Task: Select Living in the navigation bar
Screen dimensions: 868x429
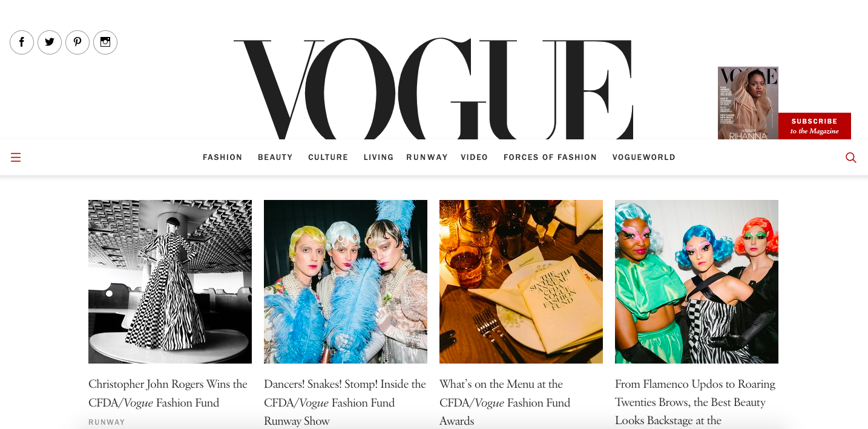Action: coord(378,157)
